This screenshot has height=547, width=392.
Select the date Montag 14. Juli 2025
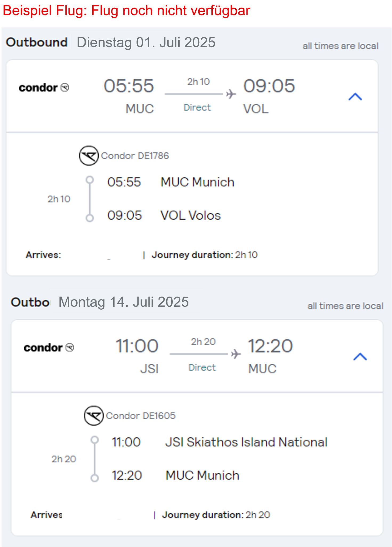[124, 302]
